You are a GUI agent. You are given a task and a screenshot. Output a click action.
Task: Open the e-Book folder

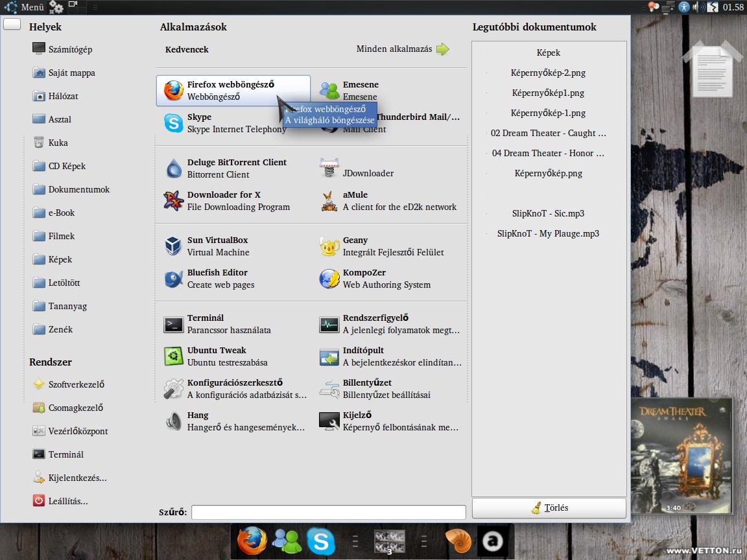pyautogui.click(x=53, y=213)
